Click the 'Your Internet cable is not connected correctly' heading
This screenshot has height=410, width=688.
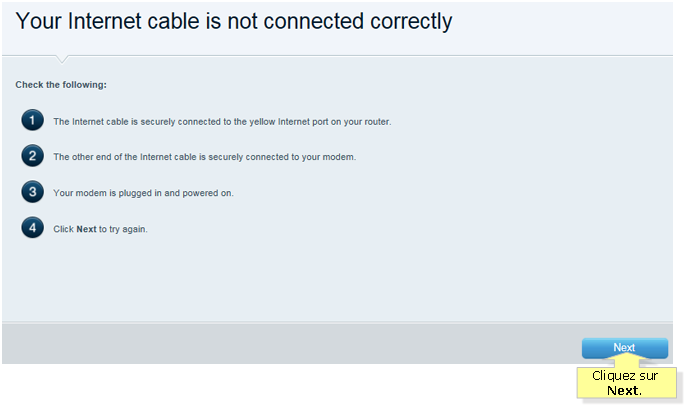(x=233, y=21)
